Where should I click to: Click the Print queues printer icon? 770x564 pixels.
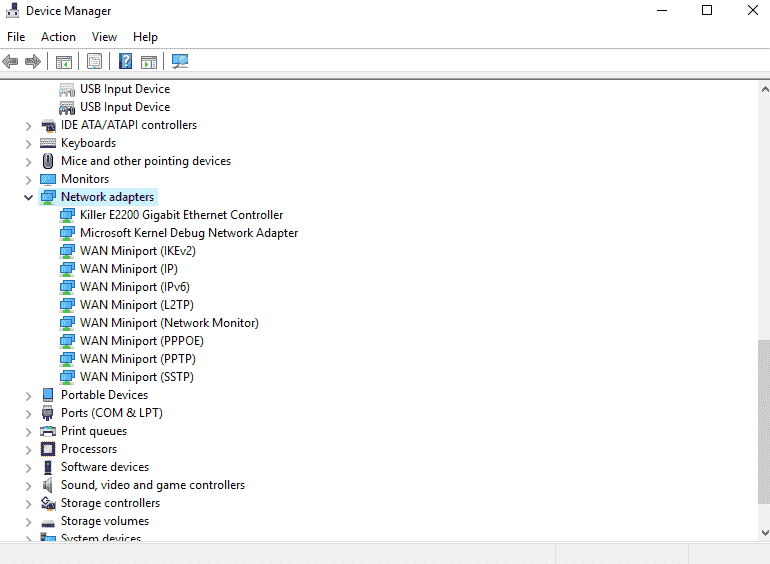[48, 431]
